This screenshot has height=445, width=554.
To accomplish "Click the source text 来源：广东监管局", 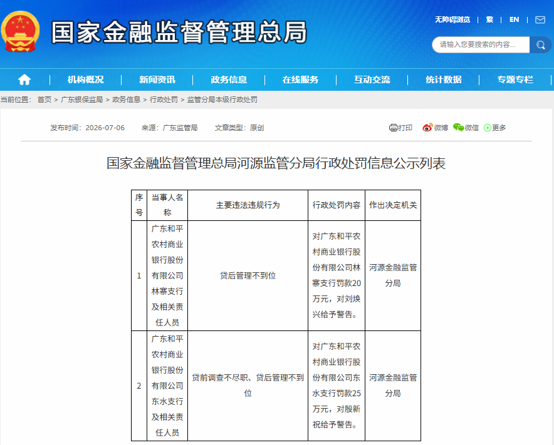I will pos(170,128).
